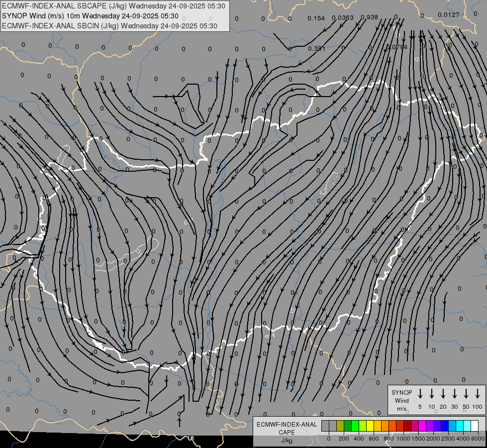Click the m/s unit in wind legend
The width and height of the screenshot is (487, 448).
[x=401, y=409]
